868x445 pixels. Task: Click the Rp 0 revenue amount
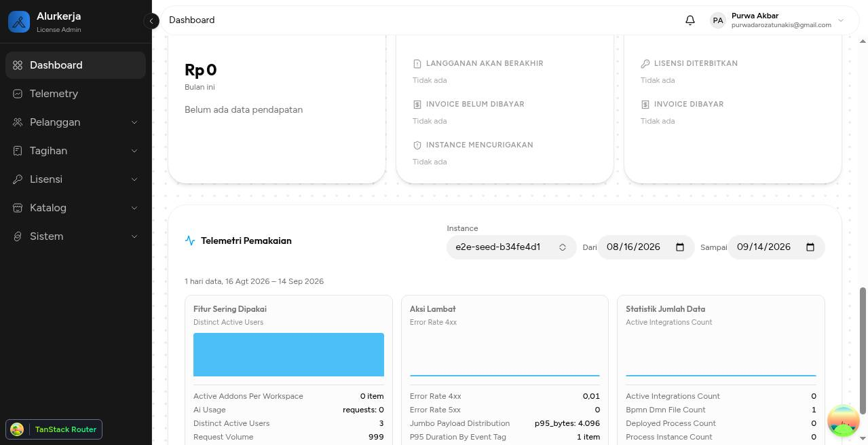tap(201, 70)
